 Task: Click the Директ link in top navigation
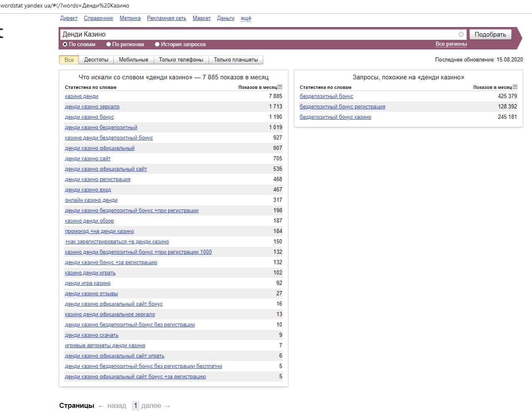(x=69, y=18)
